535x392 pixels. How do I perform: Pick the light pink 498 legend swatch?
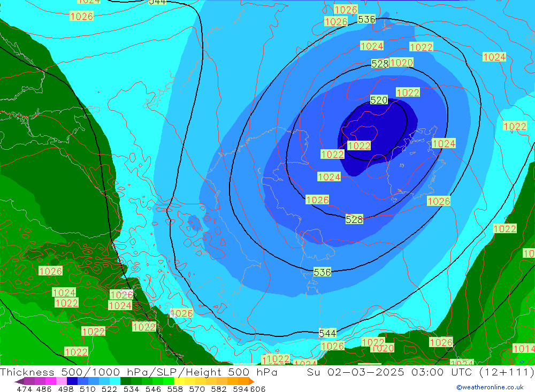[x=62, y=381]
